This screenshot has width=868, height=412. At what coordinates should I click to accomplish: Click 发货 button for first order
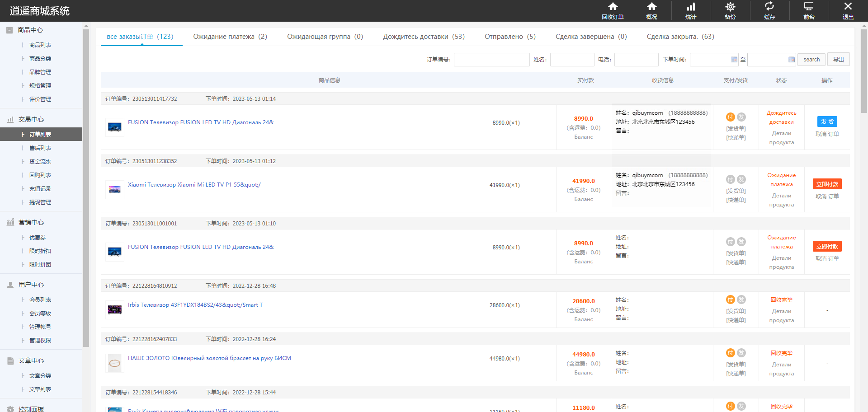(827, 122)
